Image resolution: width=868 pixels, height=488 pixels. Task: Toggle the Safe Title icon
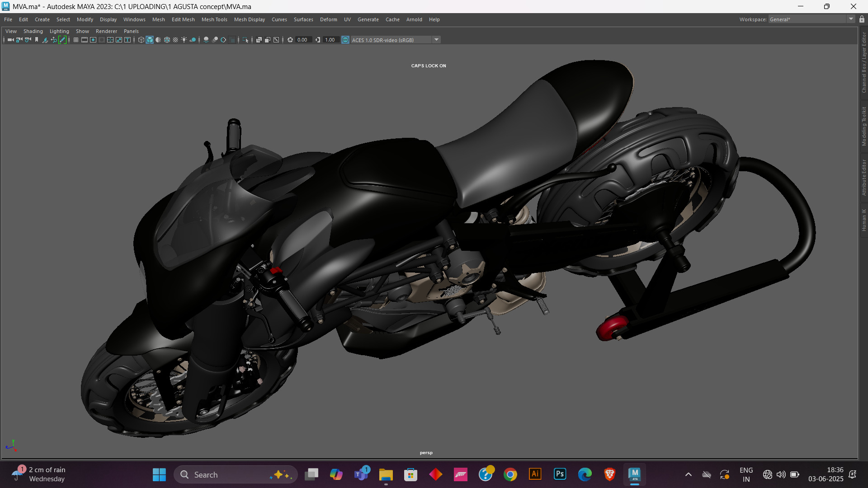pyautogui.click(x=127, y=40)
